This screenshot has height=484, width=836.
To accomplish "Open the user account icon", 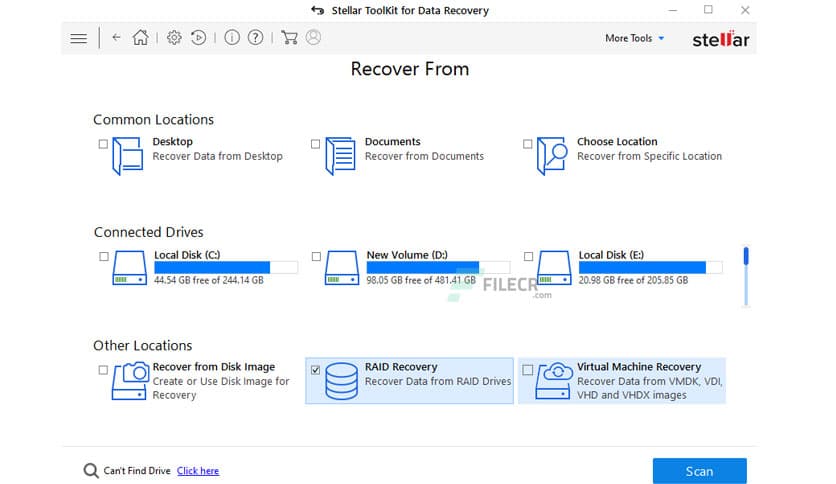I will (x=314, y=37).
